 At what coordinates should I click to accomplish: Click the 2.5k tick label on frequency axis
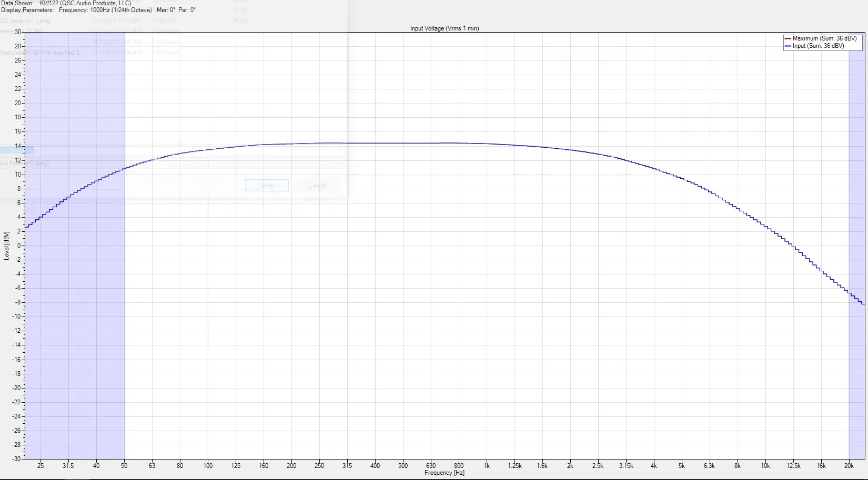(x=598, y=466)
